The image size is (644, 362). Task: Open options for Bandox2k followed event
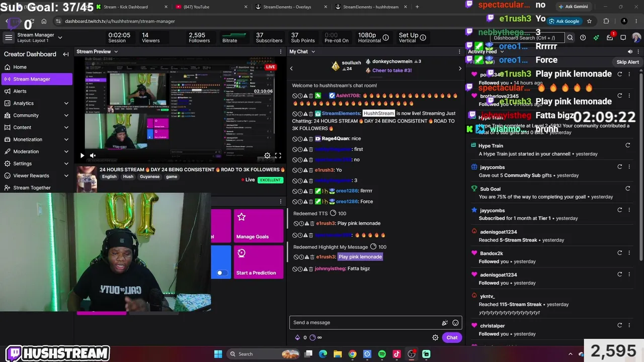[x=629, y=253]
